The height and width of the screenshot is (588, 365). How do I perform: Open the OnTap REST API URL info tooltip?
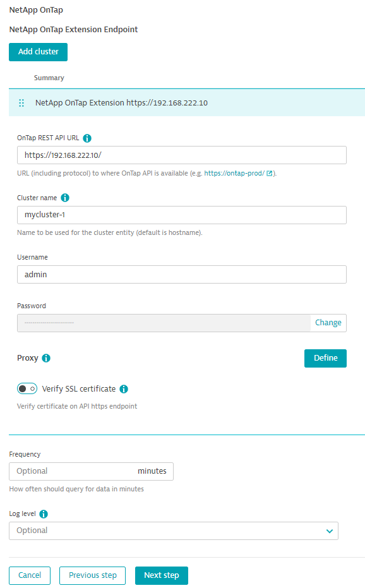(87, 138)
